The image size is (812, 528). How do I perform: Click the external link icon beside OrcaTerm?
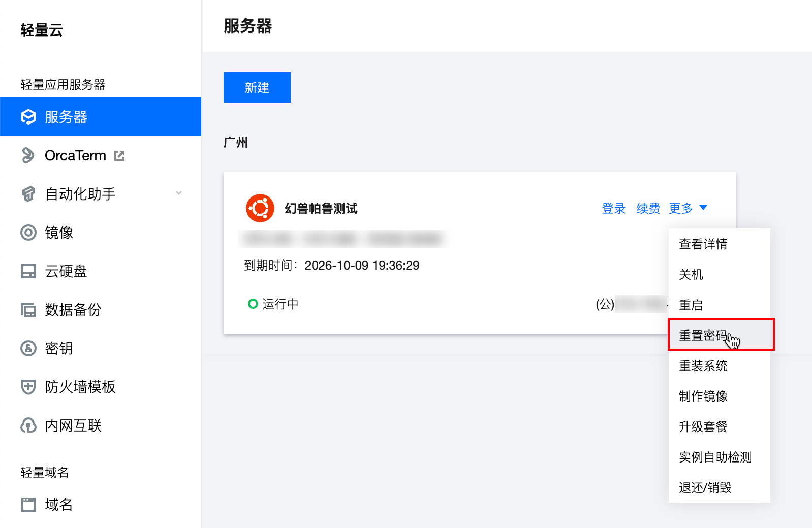click(x=119, y=155)
